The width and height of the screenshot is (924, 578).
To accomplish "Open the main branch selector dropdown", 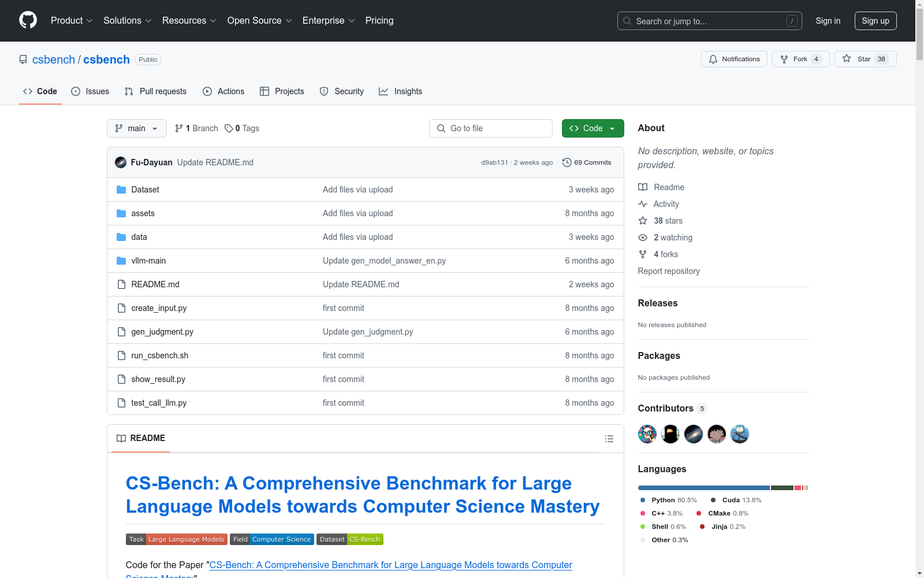I will click(x=137, y=128).
